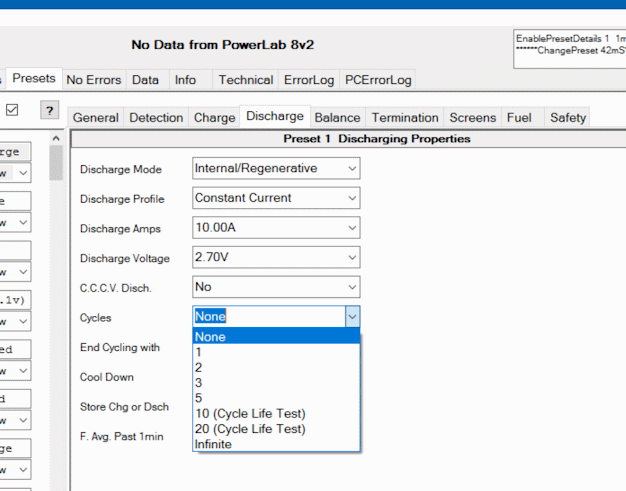Pick 5 cycles from the list
The height and width of the screenshot is (491, 626).
(x=199, y=398)
